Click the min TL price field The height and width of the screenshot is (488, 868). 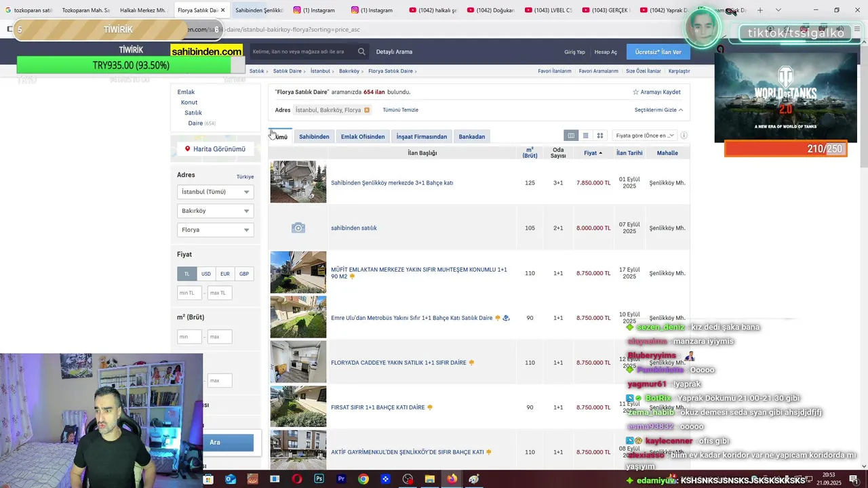click(x=189, y=293)
